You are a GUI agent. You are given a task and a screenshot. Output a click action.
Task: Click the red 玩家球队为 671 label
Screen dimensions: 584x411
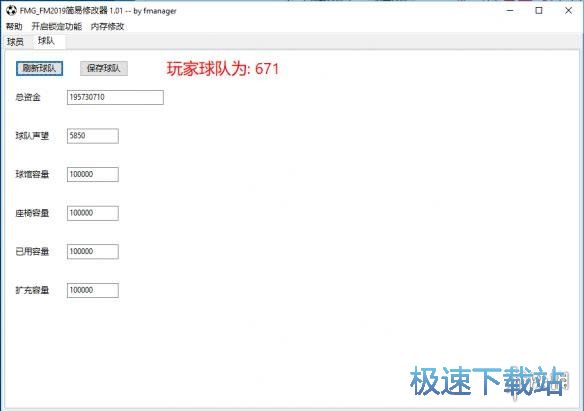[222, 69]
